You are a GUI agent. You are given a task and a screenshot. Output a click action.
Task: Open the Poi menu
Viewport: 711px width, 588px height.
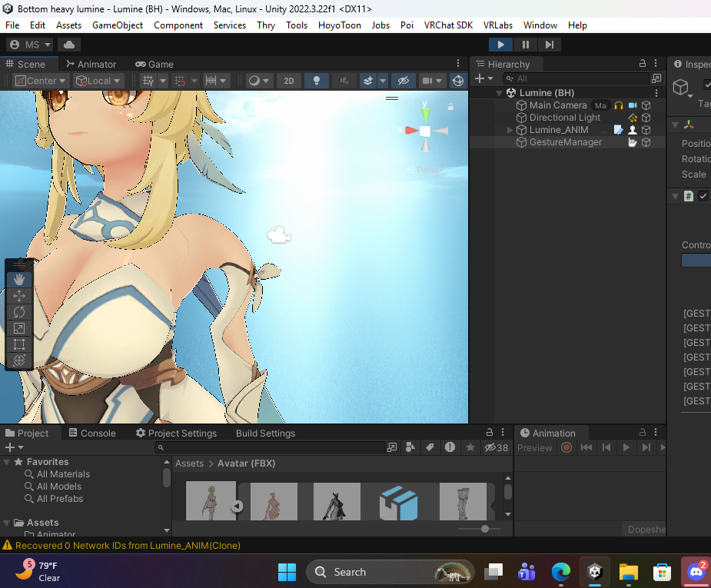[407, 25]
